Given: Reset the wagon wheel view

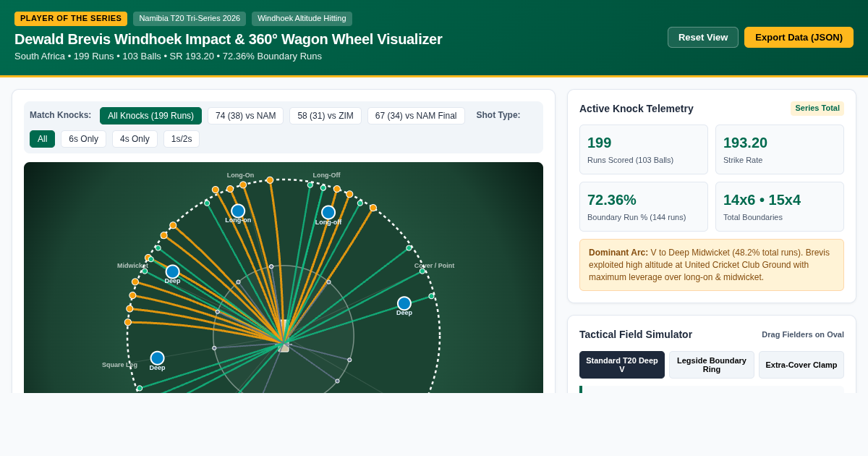Looking at the screenshot, I should coord(703,38).
